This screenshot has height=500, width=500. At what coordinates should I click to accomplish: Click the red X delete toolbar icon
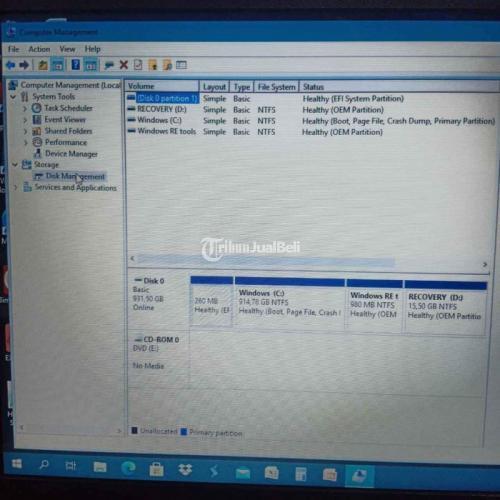(124, 65)
